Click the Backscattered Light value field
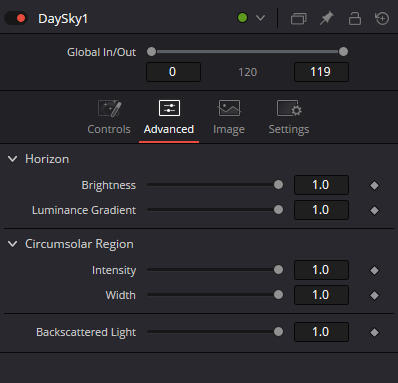Image resolution: width=398 pixels, height=383 pixels. 321,332
